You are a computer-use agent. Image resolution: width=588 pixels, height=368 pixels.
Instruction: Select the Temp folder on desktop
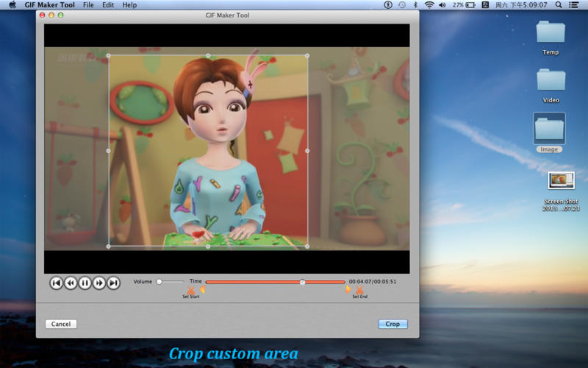tap(551, 32)
